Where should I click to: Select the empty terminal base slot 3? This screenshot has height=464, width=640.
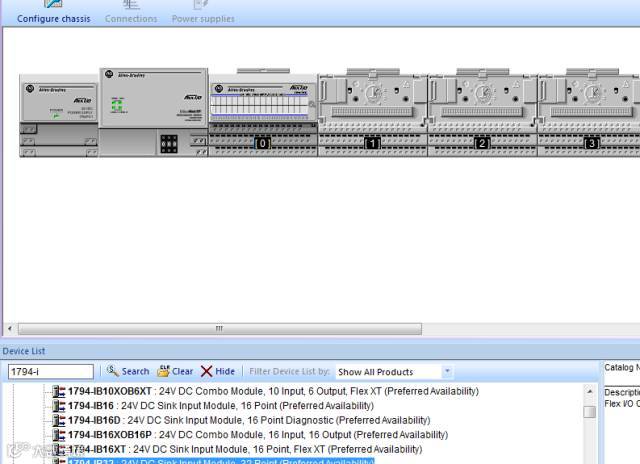pos(589,112)
